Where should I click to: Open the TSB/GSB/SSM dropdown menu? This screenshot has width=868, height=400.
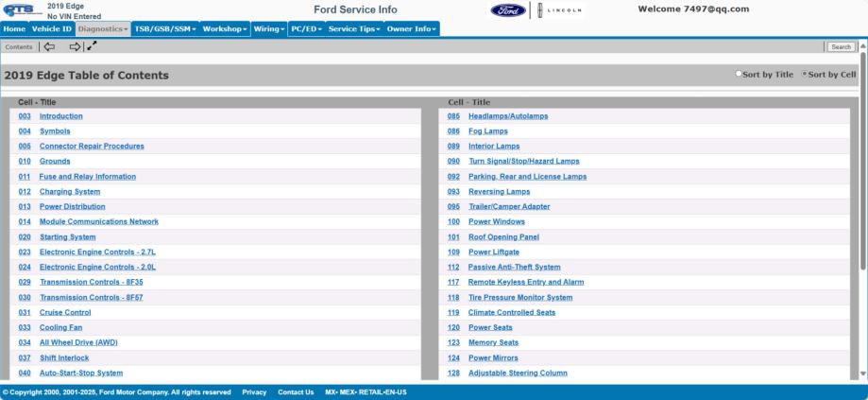pyautogui.click(x=165, y=28)
